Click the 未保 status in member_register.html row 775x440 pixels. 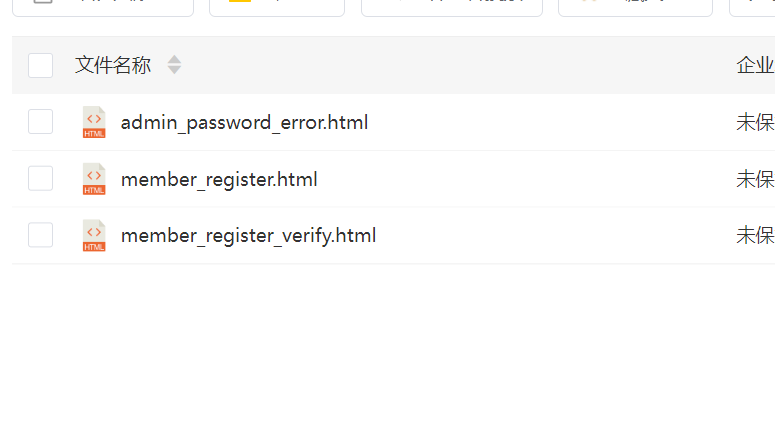tap(755, 179)
